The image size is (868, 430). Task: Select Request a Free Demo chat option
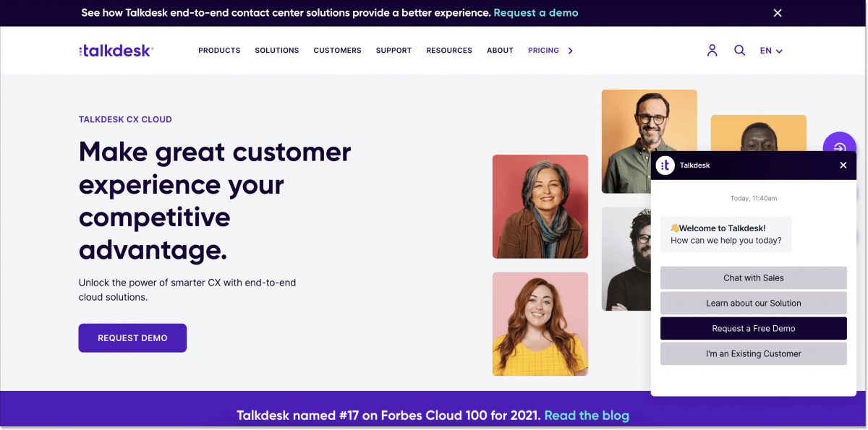point(753,328)
